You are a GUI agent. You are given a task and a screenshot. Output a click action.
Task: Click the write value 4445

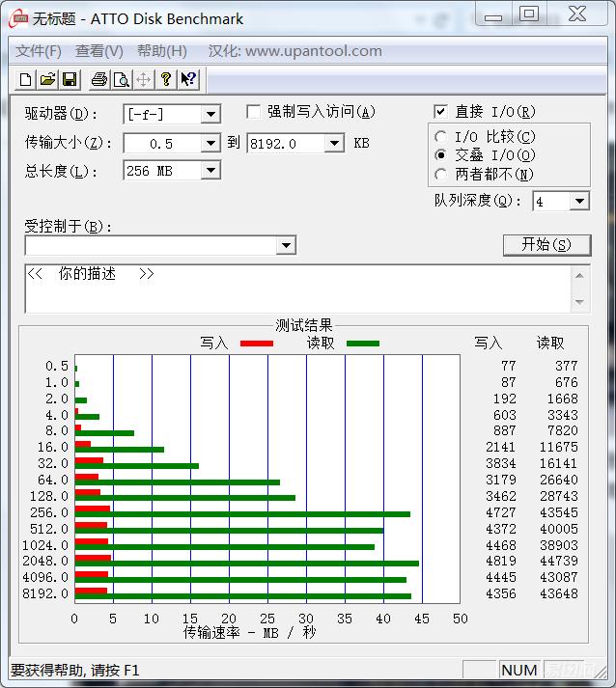click(500, 577)
